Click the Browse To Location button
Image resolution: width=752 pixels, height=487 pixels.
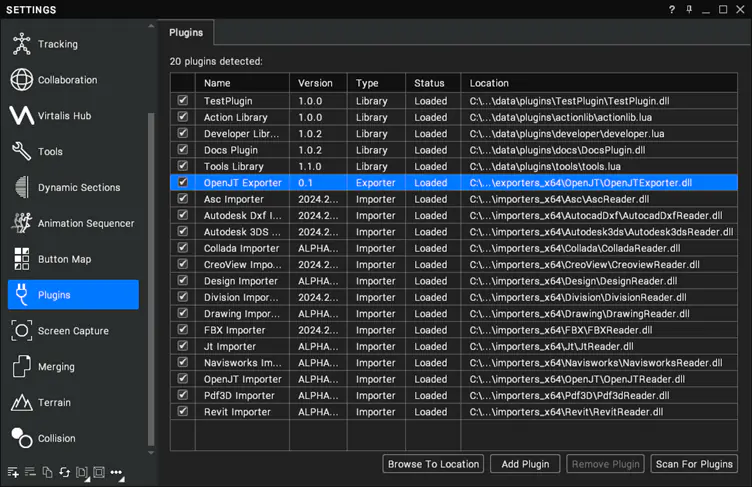[x=433, y=464]
